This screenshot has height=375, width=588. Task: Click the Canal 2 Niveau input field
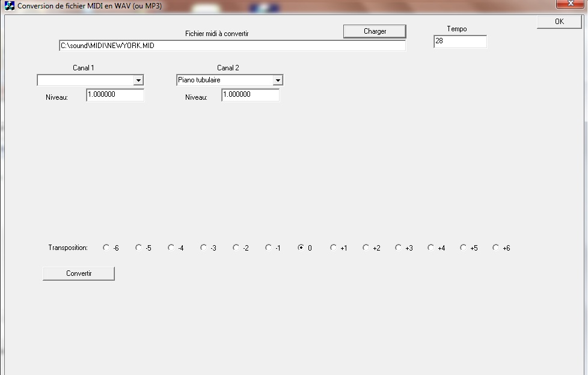pyautogui.click(x=251, y=95)
